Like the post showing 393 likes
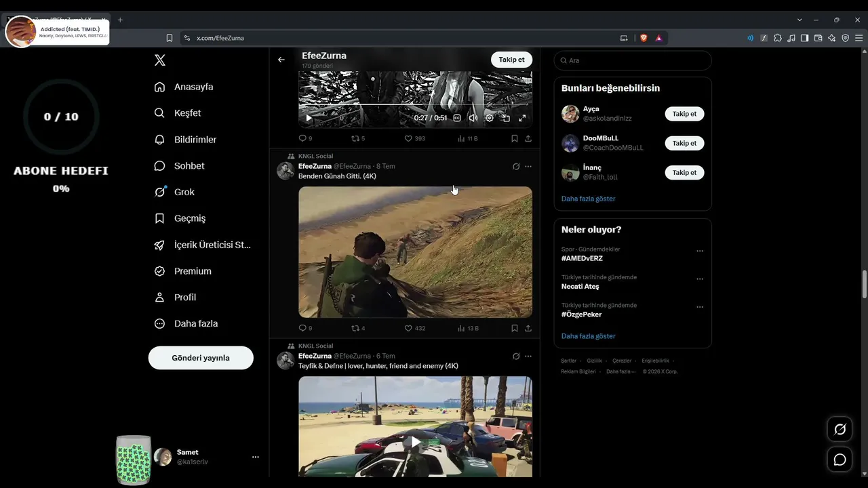The height and width of the screenshot is (488, 868). (414, 138)
